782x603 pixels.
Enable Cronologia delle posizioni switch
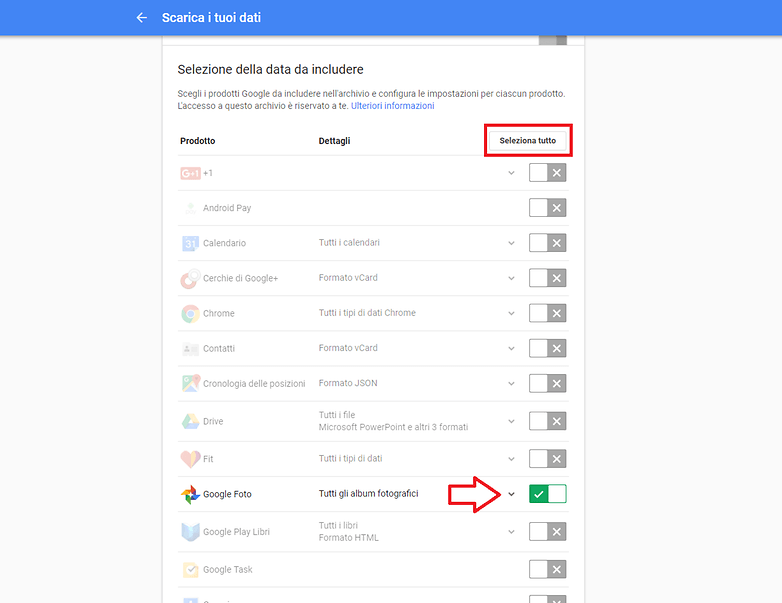click(x=548, y=384)
